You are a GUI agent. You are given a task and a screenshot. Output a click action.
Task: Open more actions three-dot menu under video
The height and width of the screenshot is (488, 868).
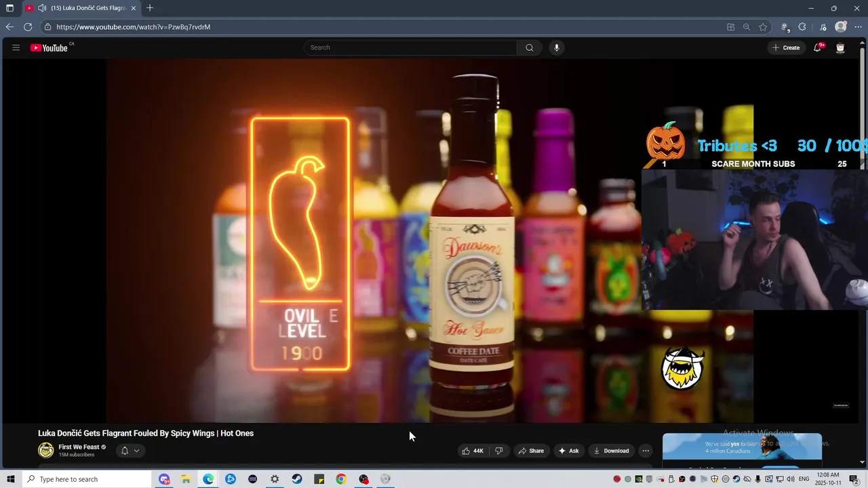(x=646, y=451)
